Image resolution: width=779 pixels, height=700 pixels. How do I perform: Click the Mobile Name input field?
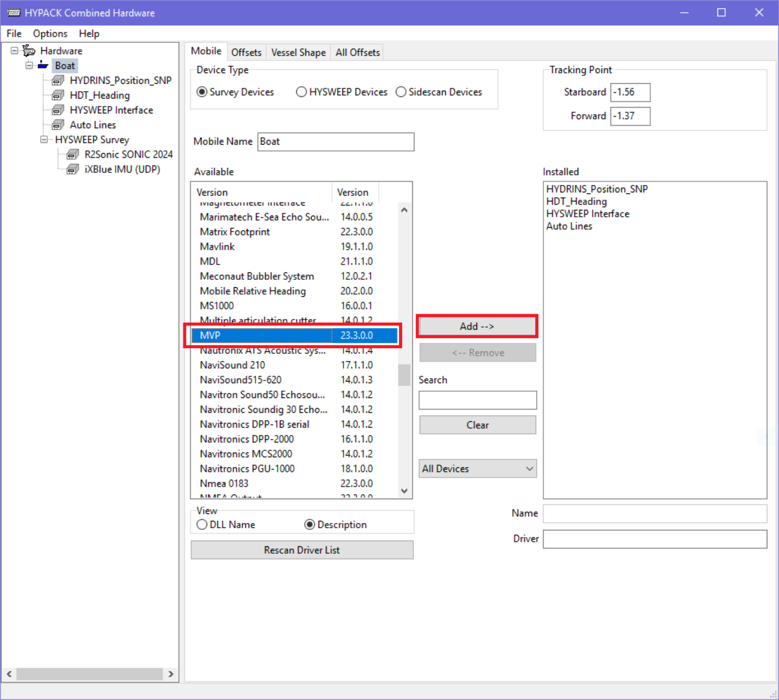[x=336, y=141]
